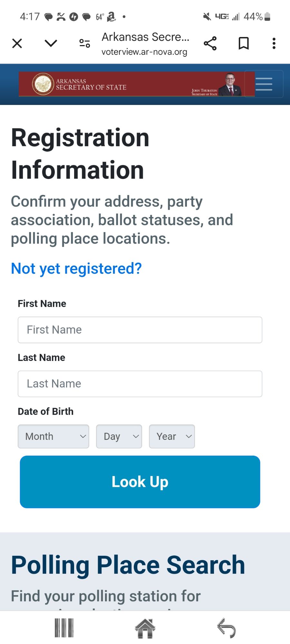Click inside the Last Name field

point(140,384)
